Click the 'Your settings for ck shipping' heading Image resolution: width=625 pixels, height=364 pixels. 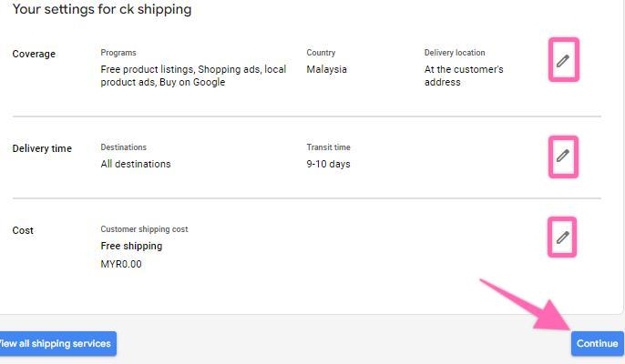click(102, 10)
